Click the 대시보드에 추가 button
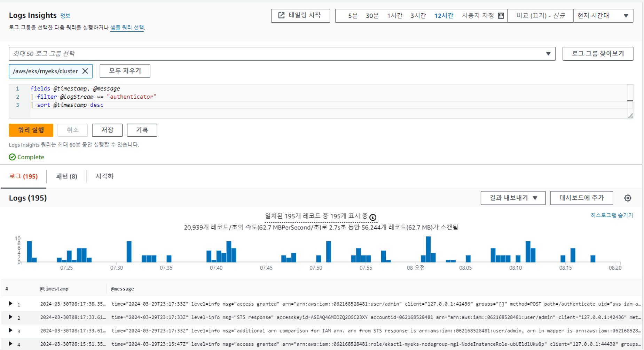Screen dimensions: 644x350 point(581,198)
